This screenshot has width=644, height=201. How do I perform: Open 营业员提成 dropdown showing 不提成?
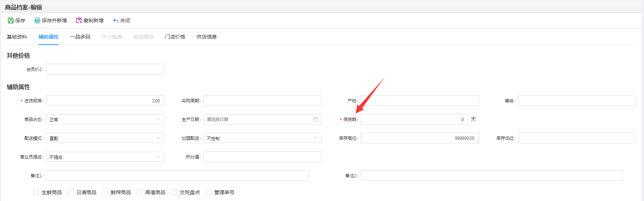click(105, 157)
